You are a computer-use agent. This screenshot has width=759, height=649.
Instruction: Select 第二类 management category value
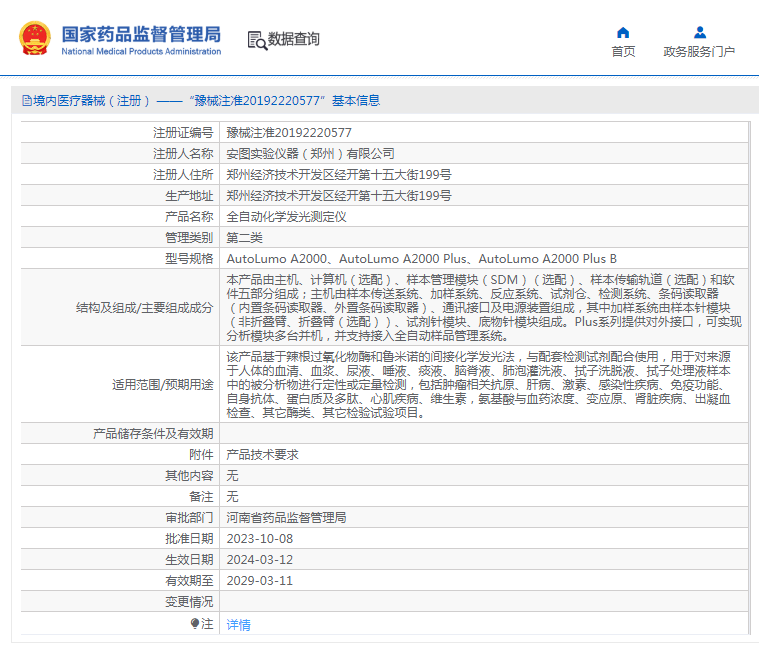244,238
